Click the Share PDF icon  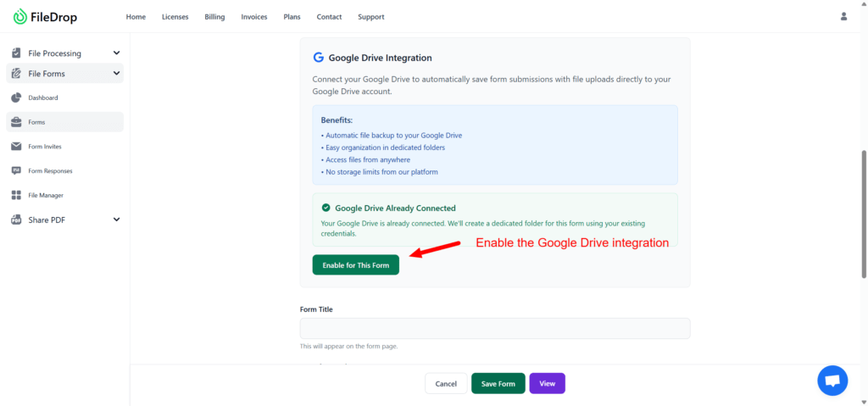point(16,220)
